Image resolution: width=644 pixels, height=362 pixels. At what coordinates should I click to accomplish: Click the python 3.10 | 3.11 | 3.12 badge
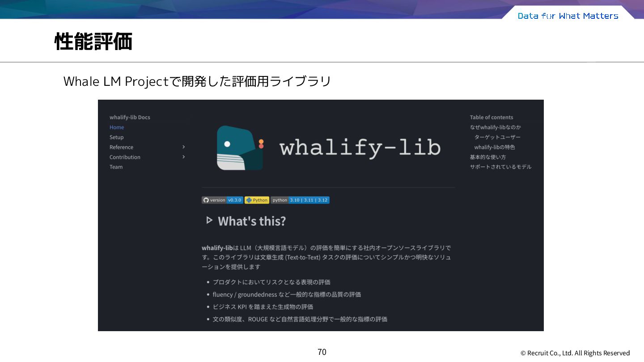click(300, 200)
